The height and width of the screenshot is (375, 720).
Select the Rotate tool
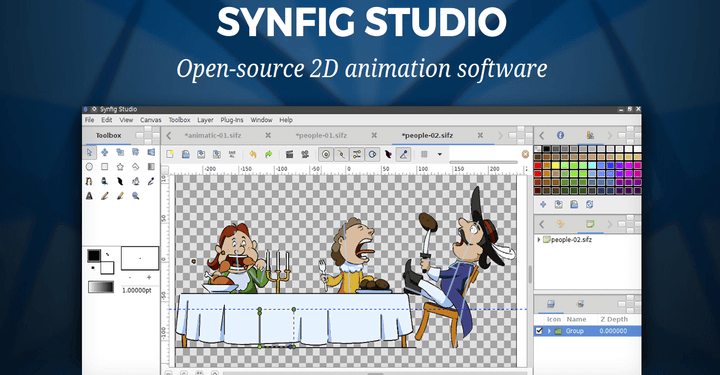click(135, 152)
